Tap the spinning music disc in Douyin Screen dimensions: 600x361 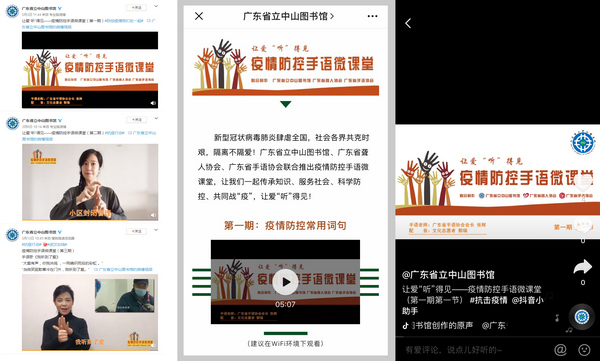pos(582,317)
